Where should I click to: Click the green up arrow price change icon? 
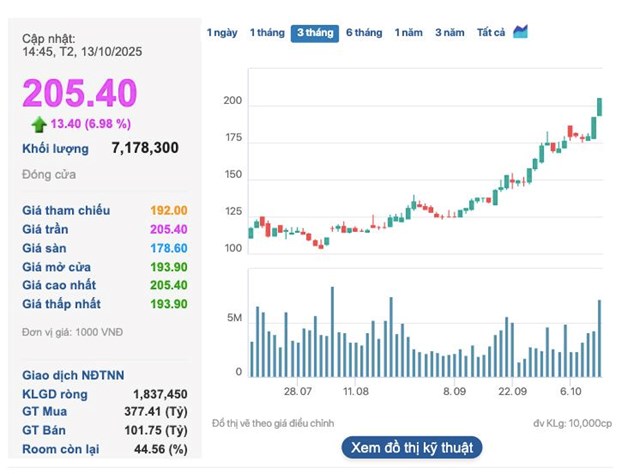[39, 124]
